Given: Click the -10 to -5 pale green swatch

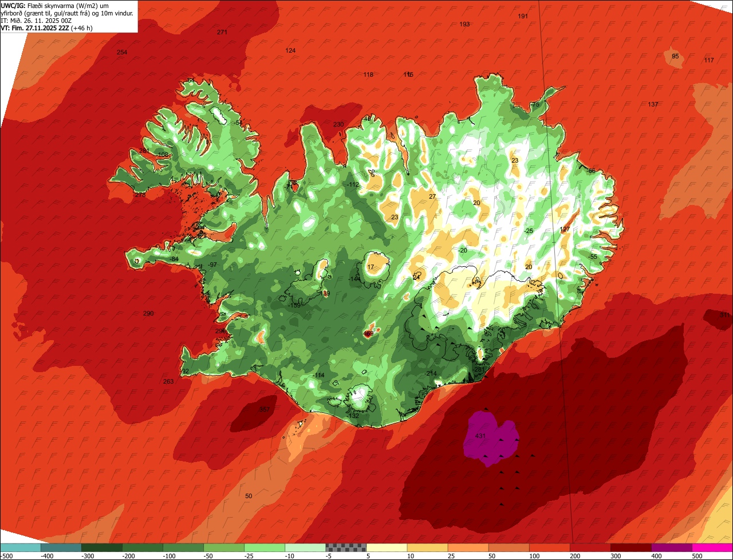Looking at the screenshot, I should 305,547.
